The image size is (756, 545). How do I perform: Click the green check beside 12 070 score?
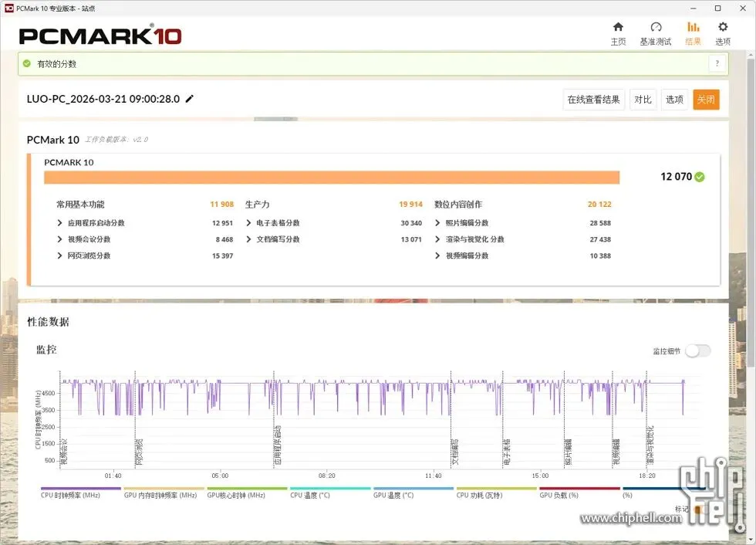pos(700,177)
